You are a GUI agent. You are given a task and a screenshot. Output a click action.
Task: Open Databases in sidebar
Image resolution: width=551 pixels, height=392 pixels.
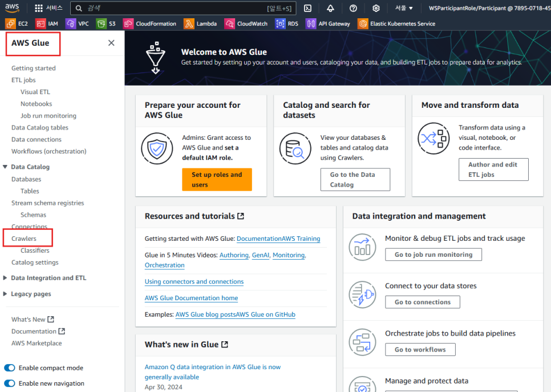pos(26,179)
